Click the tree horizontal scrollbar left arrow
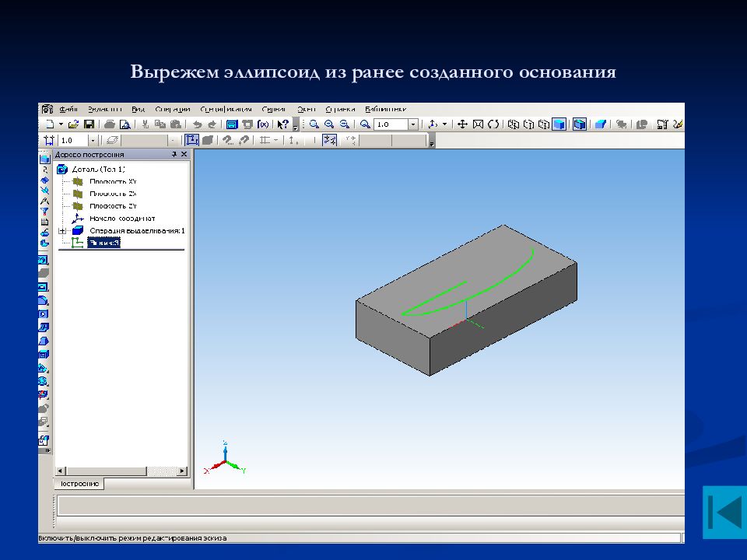747x560 pixels. click(60, 471)
